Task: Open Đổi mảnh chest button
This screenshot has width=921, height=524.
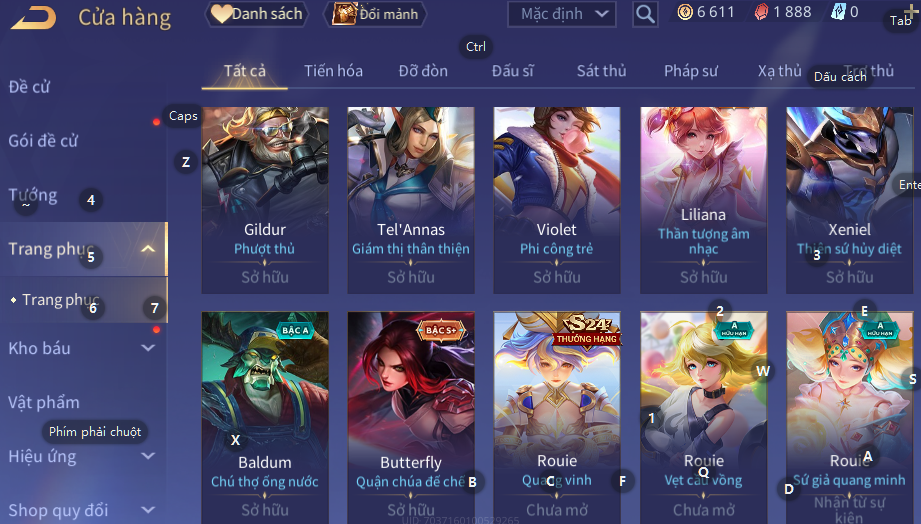Action: (375, 14)
